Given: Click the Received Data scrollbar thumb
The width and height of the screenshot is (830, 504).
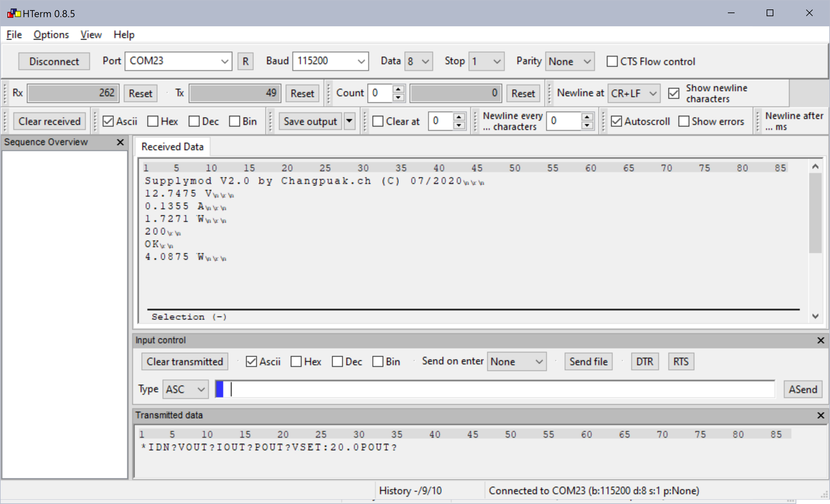Looking at the screenshot, I should point(815,213).
